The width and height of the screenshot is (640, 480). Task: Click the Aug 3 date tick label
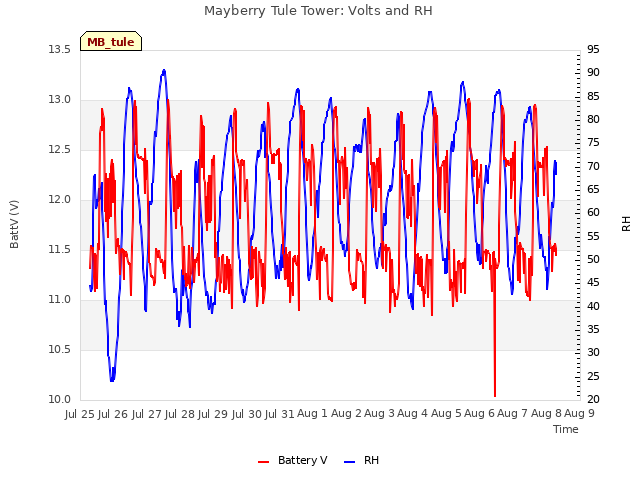pyautogui.click(x=379, y=414)
